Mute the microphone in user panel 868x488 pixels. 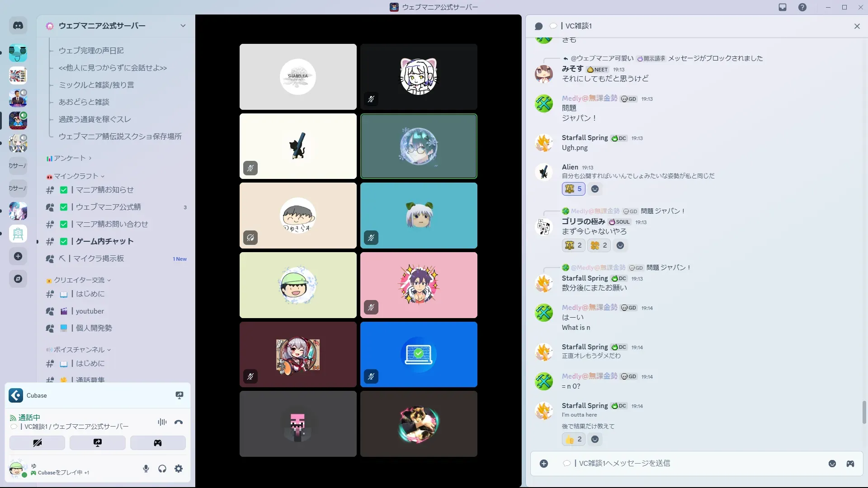pyautogui.click(x=146, y=469)
